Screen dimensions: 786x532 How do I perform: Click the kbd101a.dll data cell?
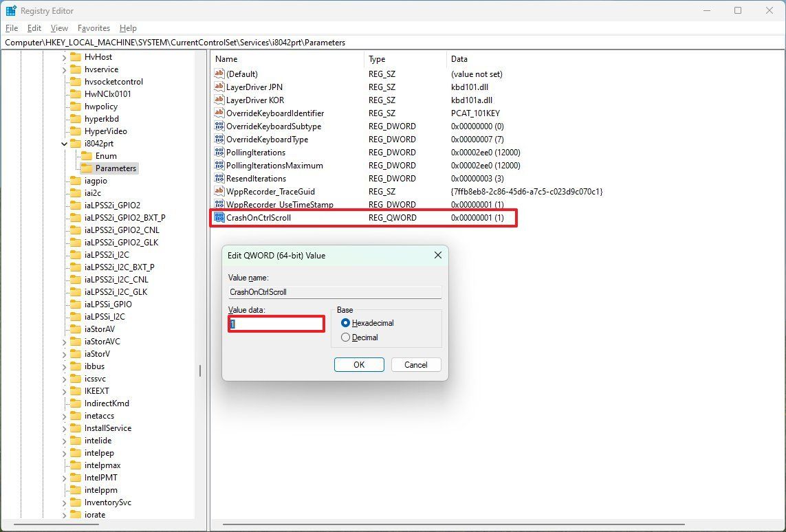tap(472, 100)
